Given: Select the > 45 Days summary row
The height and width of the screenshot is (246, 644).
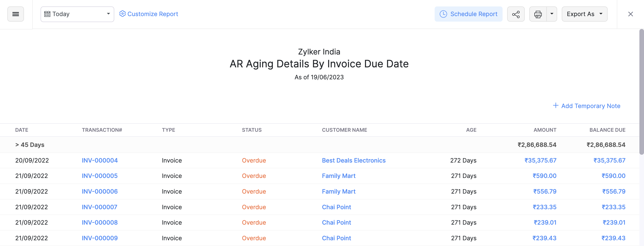Looking at the screenshot, I should [x=29, y=144].
